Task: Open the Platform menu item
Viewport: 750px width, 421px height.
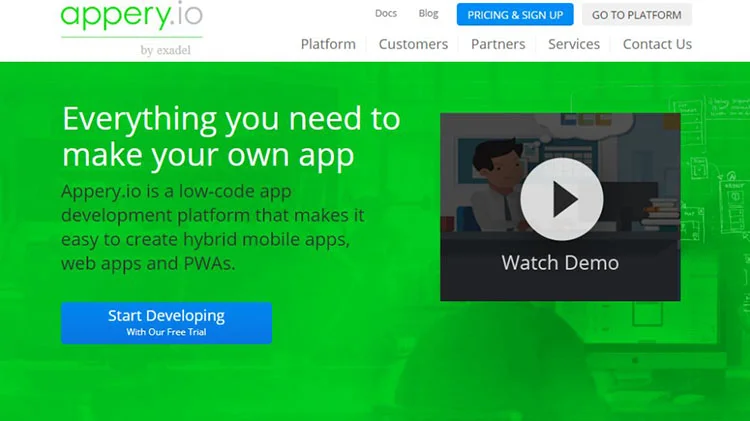Action: (x=328, y=44)
